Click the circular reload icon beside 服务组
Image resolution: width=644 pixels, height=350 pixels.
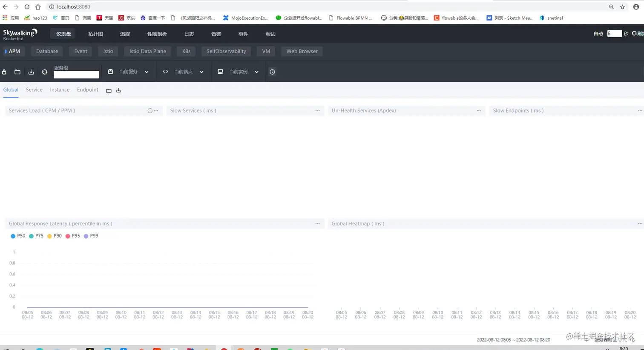45,72
